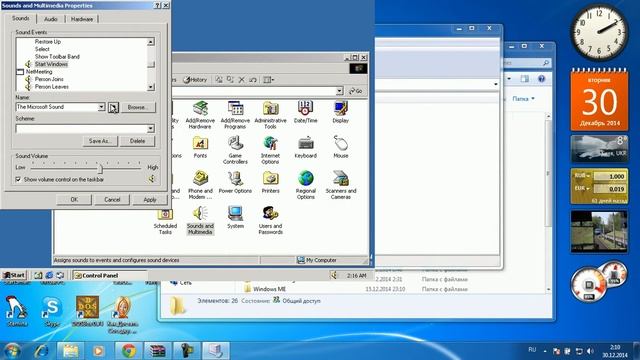Open Game Controllers icon
The height and width of the screenshot is (360, 640).
(x=235, y=150)
